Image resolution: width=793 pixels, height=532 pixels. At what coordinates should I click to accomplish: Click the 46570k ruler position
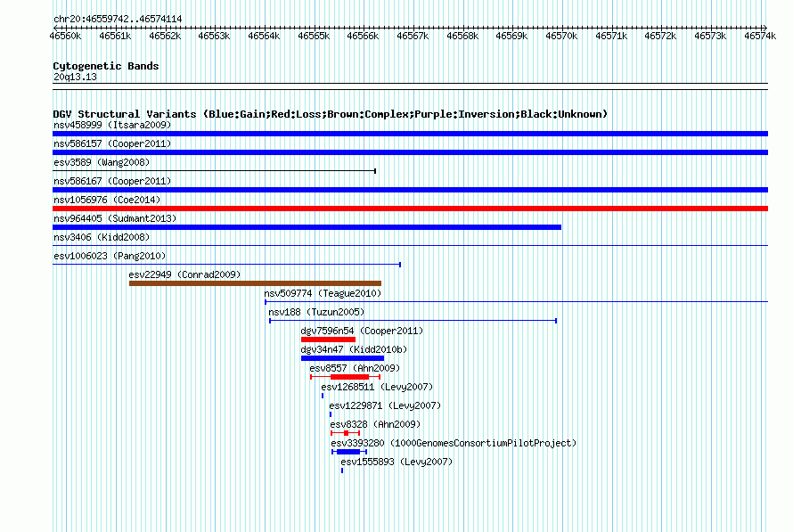tap(561, 36)
